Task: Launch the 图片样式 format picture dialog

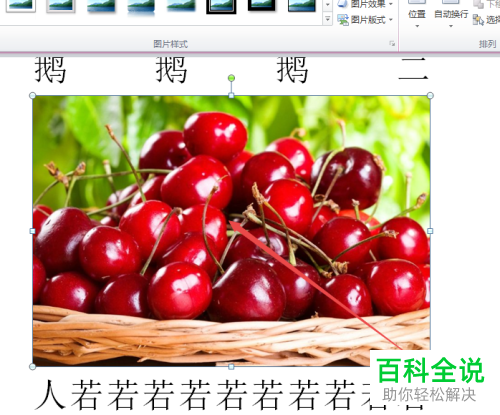Action: [392, 44]
